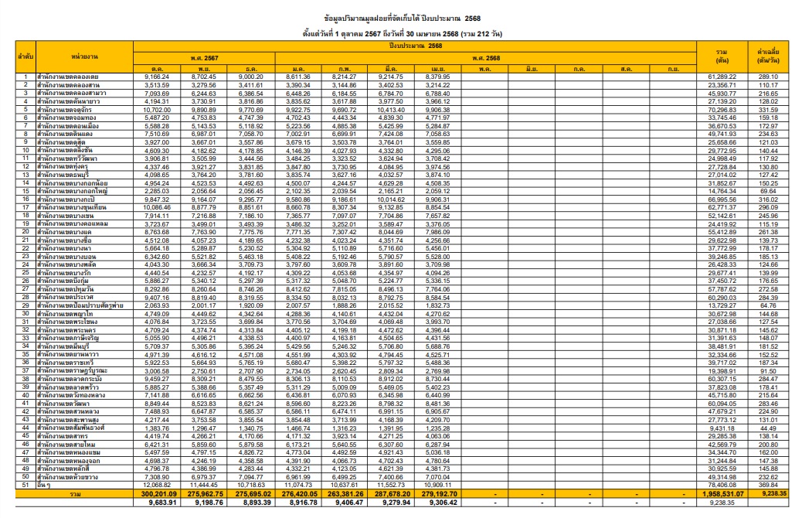This screenshot has height=518, width=812.
Task: Select the row name สำนักงานเขตพระนคร
Action: 65,330
